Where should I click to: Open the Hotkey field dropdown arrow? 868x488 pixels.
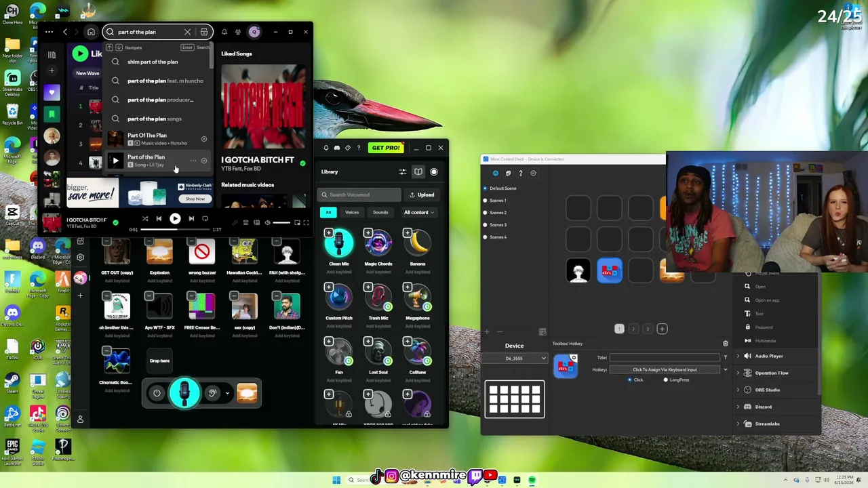click(x=726, y=370)
